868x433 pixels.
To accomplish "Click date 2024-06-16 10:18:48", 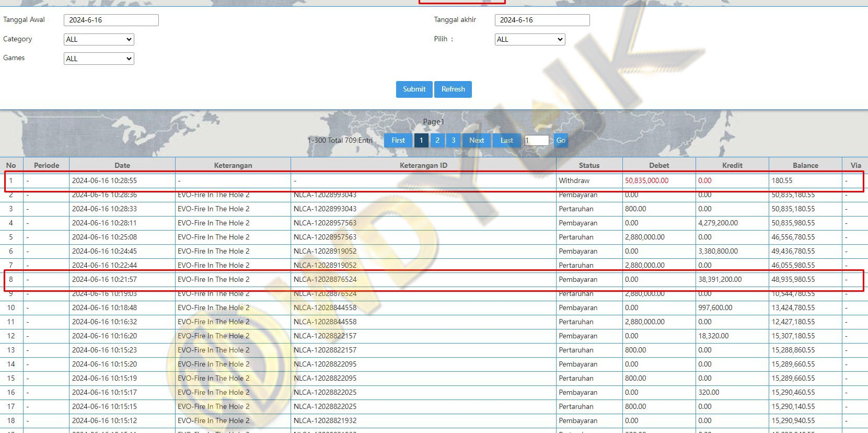I will (105, 307).
